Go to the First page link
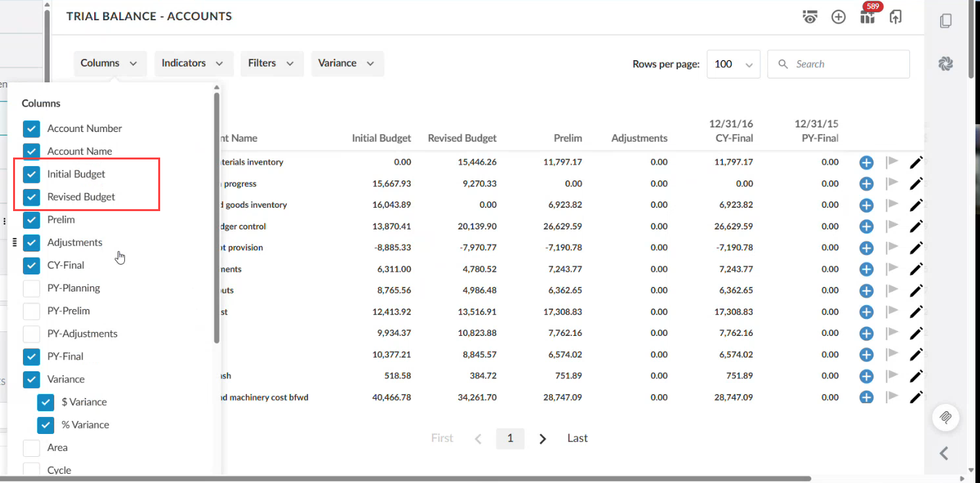The width and height of the screenshot is (980, 483). 442,438
